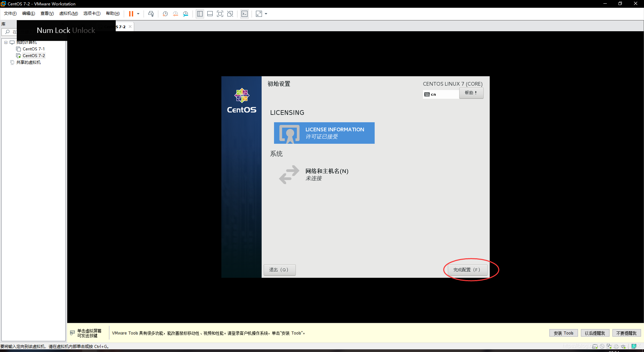Select 共享的虚拟机 in the library

pyautogui.click(x=28, y=62)
